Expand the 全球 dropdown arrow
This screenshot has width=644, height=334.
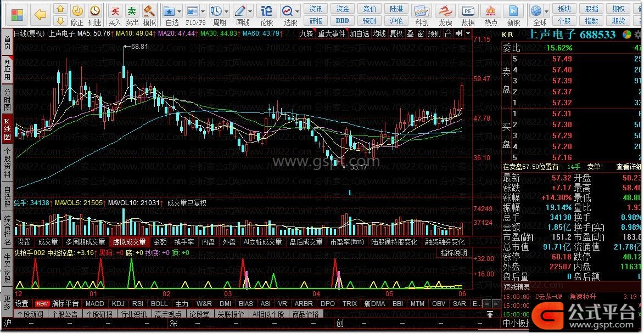[546, 12]
